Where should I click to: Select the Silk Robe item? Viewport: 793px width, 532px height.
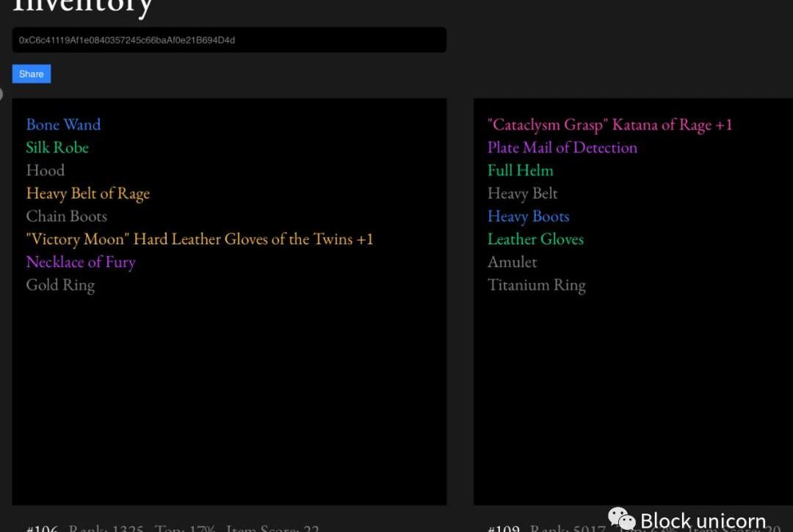57,147
